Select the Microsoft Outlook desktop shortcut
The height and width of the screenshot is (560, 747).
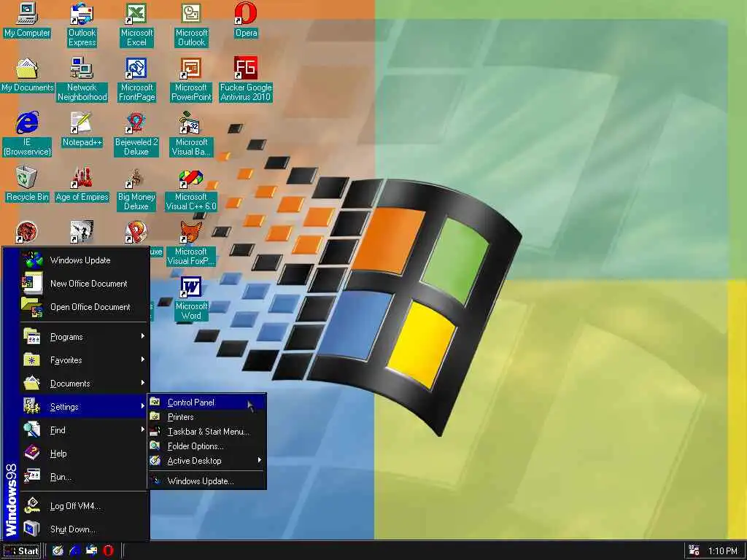tap(191, 25)
